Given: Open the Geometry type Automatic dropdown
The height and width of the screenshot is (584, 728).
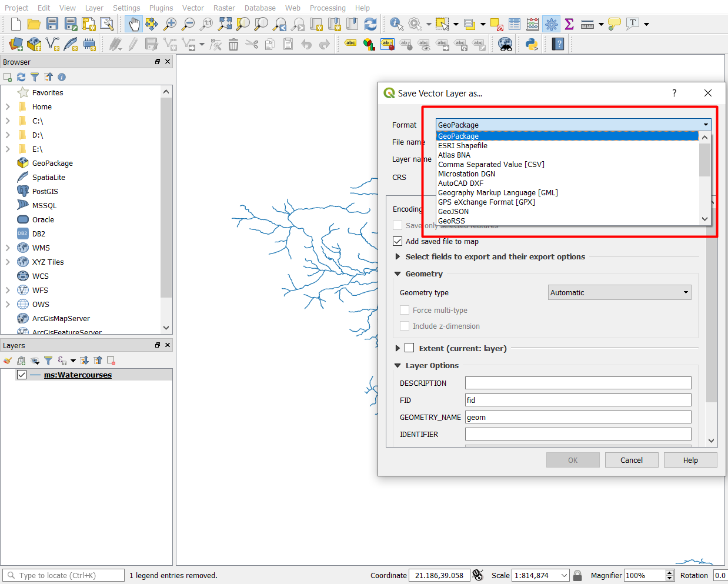Looking at the screenshot, I should tap(619, 292).
